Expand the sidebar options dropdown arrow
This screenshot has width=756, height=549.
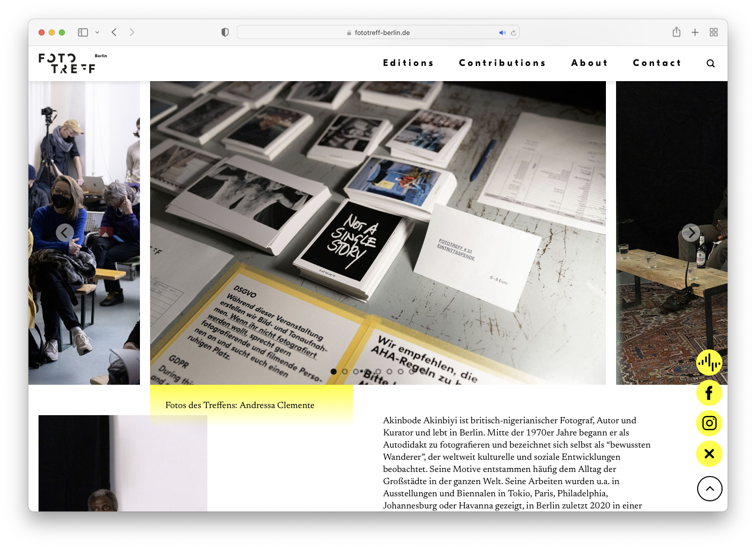click(x=97, y=32)
